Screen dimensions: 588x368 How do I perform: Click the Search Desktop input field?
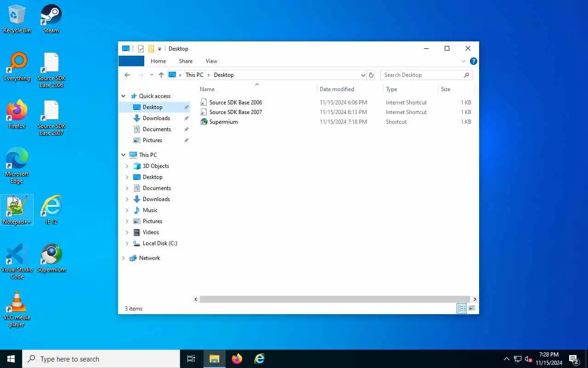(x=422, y=75)
